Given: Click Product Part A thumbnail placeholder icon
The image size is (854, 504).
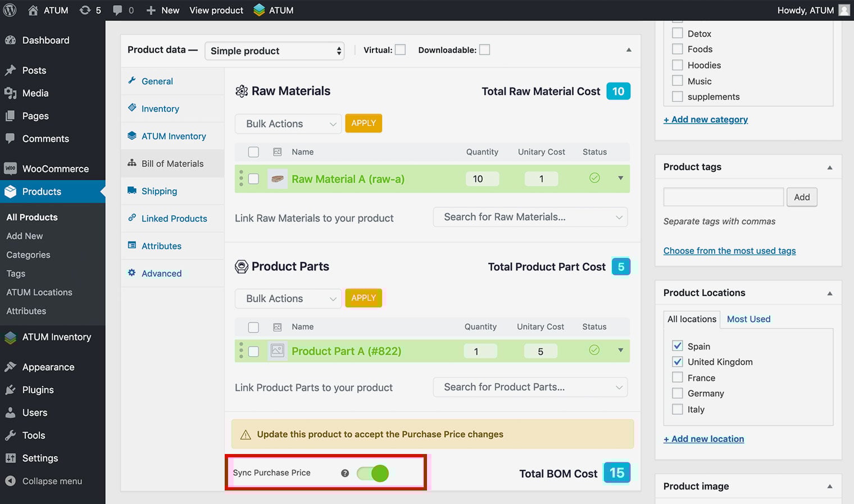Looking at the screenshot, I should click(277, 351).
